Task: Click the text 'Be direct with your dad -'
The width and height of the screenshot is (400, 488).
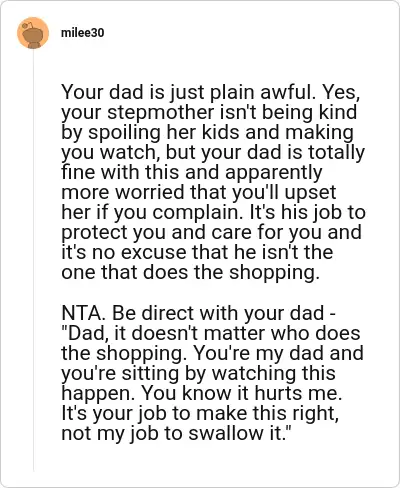Action: coord(223,313)
